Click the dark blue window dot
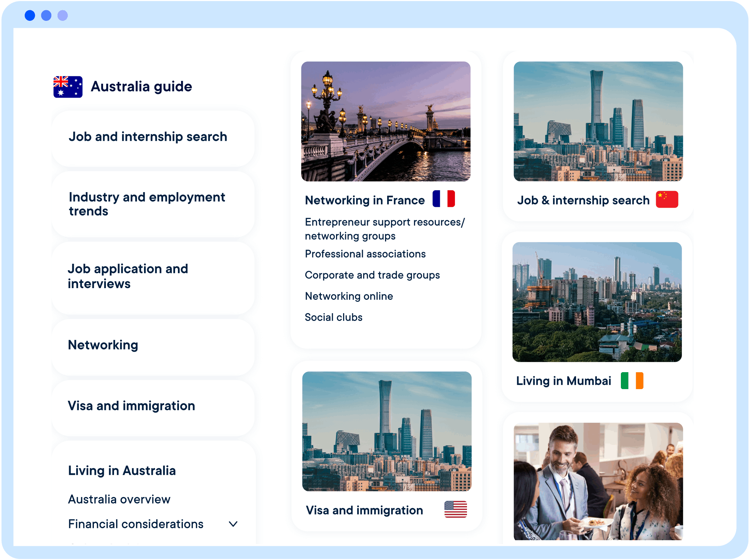 pos(30,16)
